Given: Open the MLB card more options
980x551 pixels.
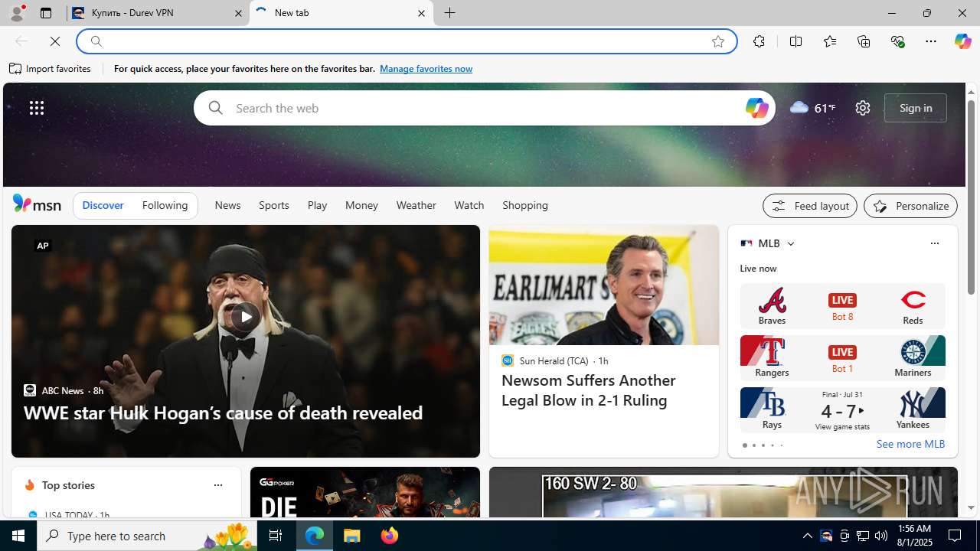Looking at the screenshot, I should (934, 243).
